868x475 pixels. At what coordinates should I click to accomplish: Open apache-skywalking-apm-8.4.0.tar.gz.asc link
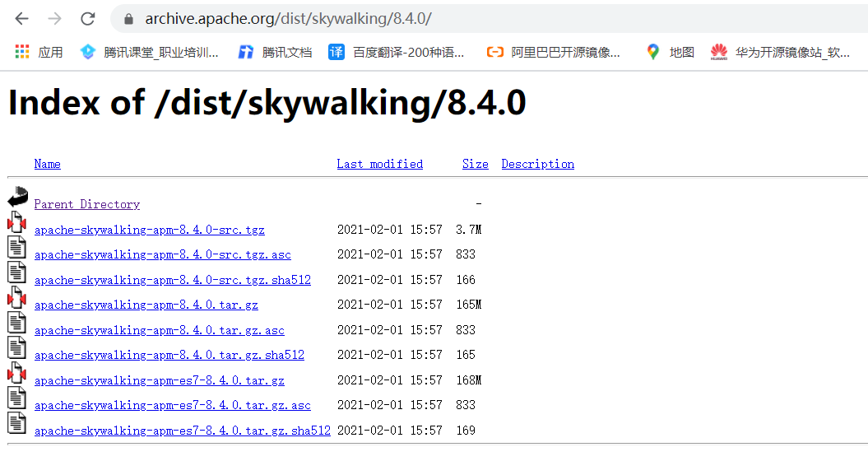point(160,330)
